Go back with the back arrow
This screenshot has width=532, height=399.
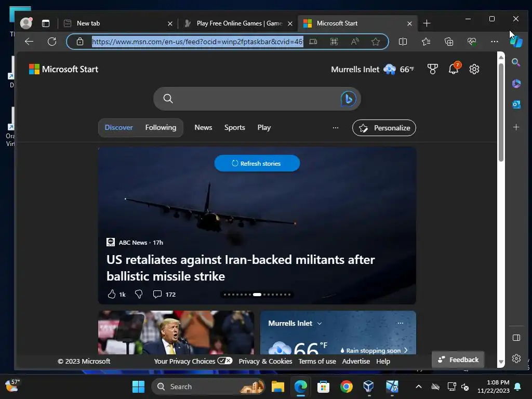(29, 42)
